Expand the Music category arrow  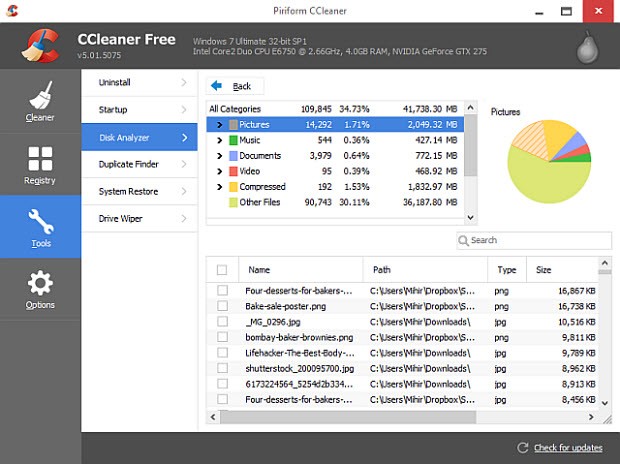(219, 140)
